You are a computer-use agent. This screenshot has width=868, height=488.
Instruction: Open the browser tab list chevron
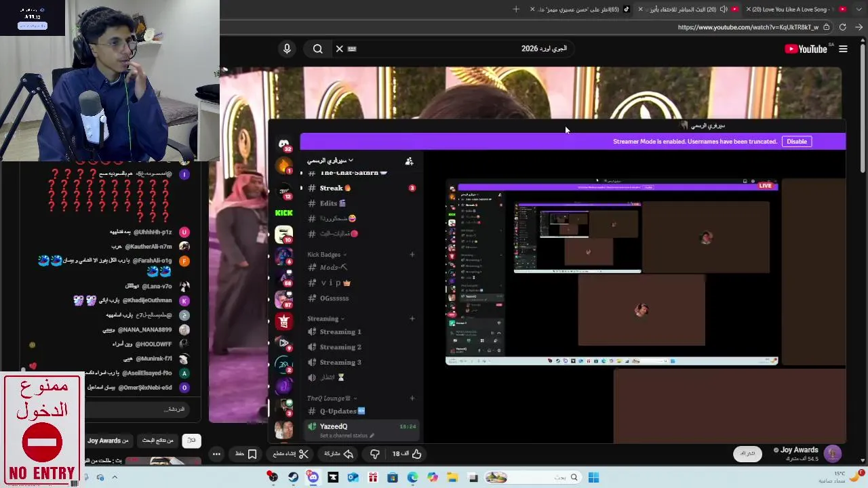point(858,9)
